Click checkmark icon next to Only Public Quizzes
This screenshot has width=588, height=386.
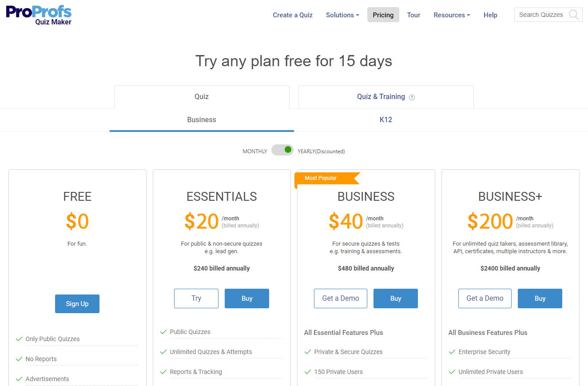click(x=19, y=339)
